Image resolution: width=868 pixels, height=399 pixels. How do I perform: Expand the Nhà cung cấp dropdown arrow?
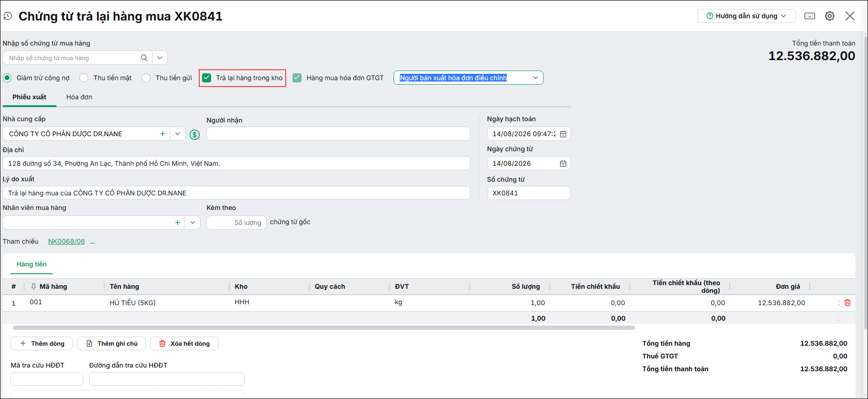[177, 134]
